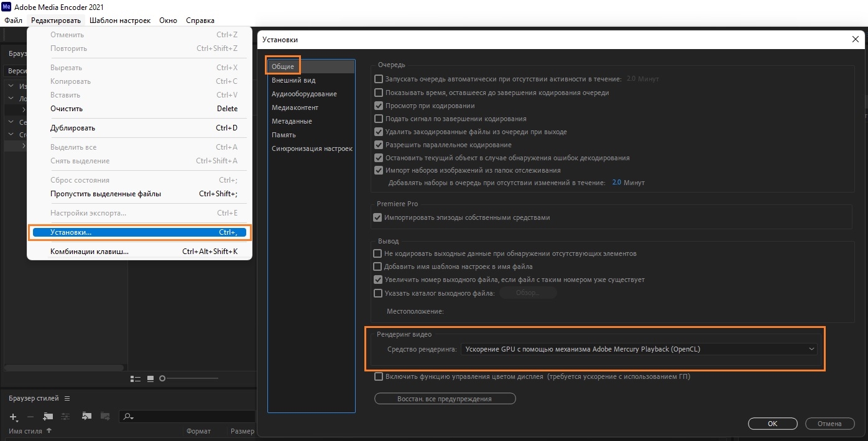This screenshot has width=868, height=441.
Task: Choose Установки... from the edit menu
Action: click(x=140, y=232)
